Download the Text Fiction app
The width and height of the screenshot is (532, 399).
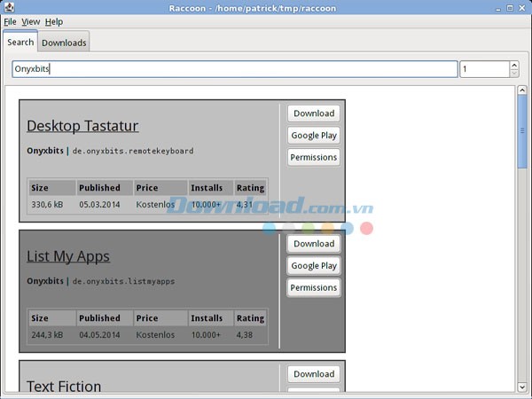click(314, 374)
